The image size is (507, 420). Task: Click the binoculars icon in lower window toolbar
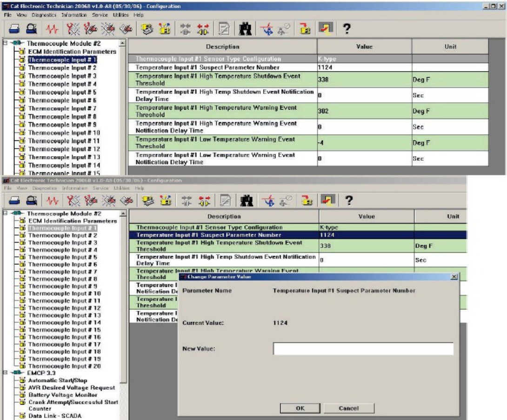pos(247,201)
